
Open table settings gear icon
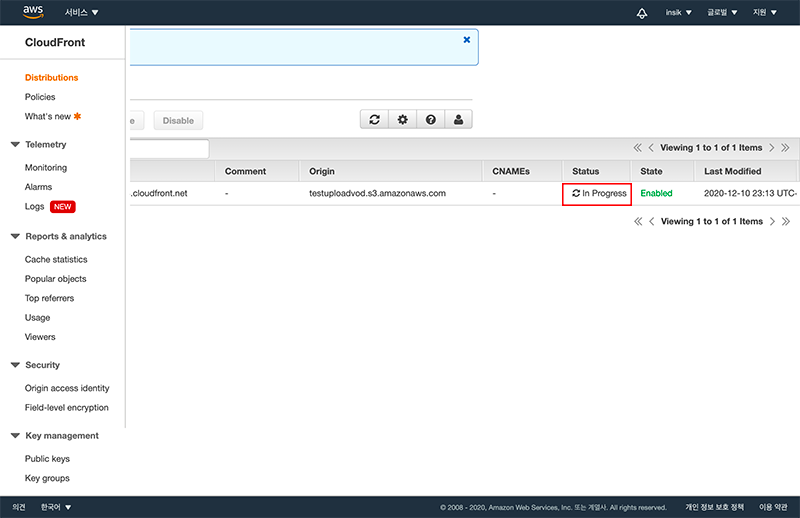403,119
